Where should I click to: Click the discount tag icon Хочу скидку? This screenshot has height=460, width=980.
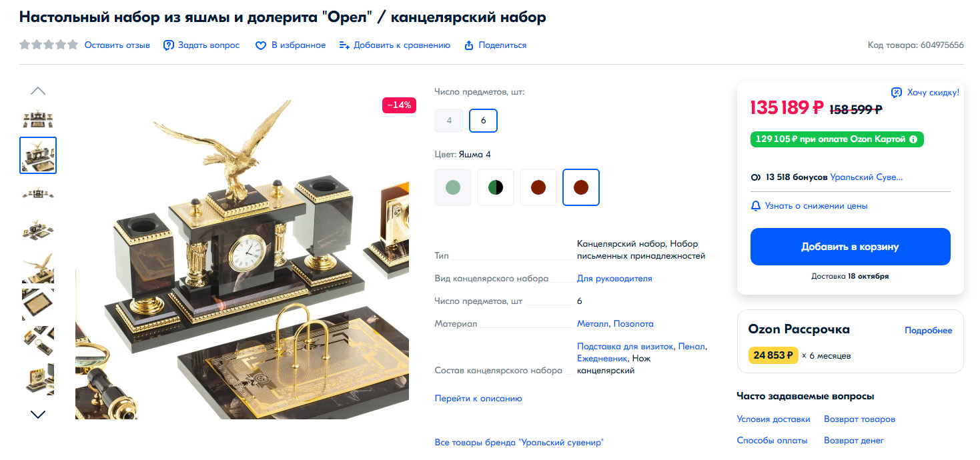coord(897,92)
